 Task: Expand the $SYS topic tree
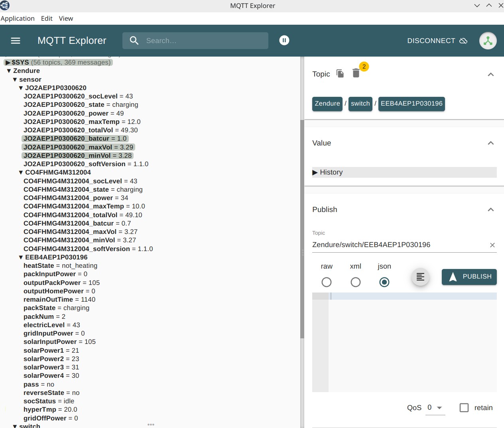8,63
